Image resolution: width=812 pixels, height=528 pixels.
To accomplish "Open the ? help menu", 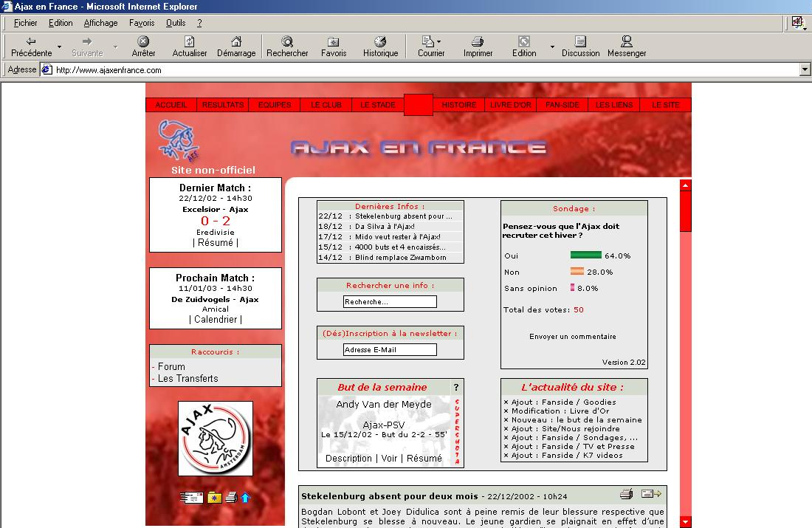I will (x=199, y=23).
